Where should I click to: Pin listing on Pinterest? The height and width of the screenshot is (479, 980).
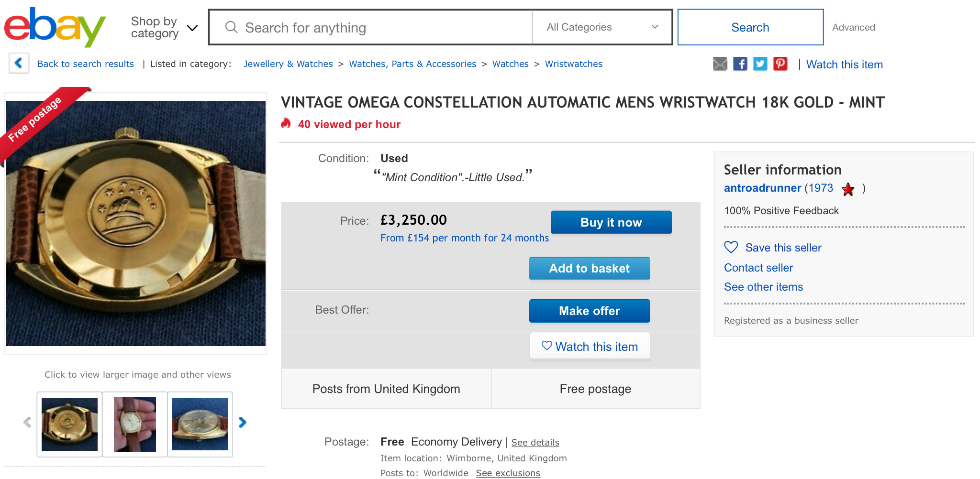[780, 64]
